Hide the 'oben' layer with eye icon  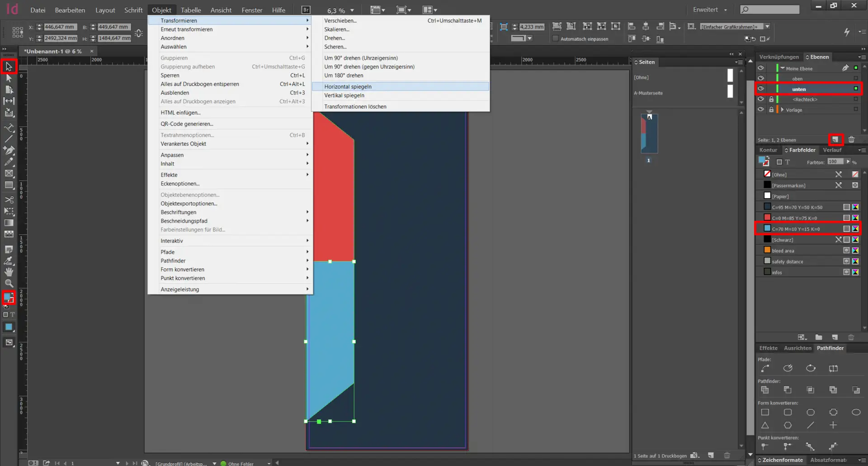pos(761,78)
